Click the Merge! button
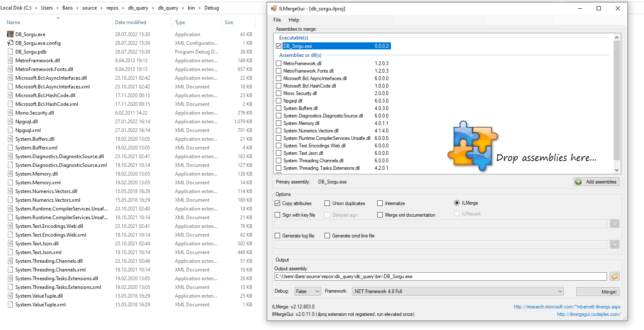Image resolution: width=644 pixels, height=330 pixels. click(597, 292)
